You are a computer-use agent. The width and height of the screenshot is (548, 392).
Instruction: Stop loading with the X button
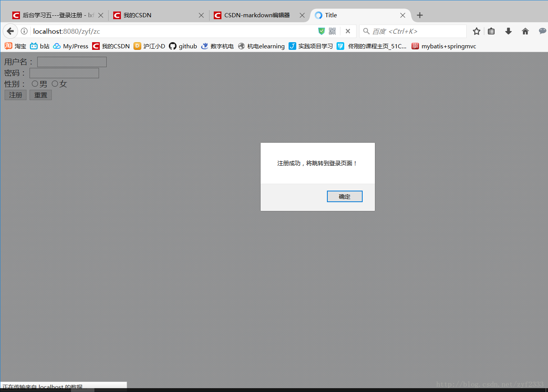[348, 31]
